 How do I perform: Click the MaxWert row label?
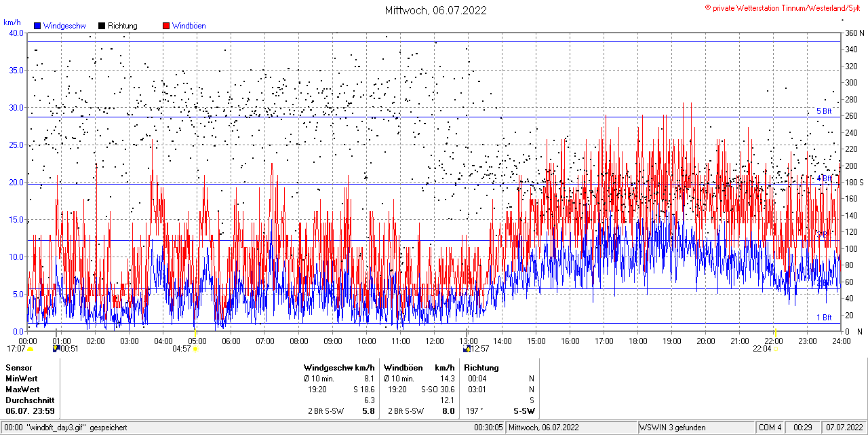[22, 390]
